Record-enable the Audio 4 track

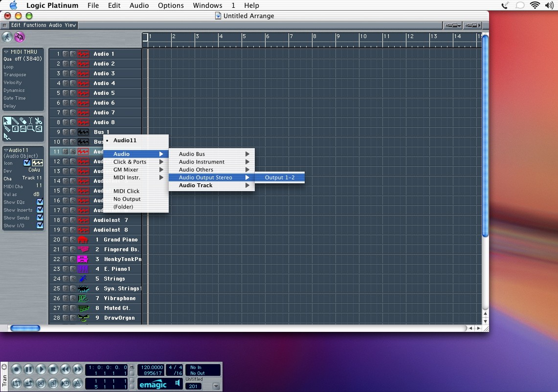[72, 83]
